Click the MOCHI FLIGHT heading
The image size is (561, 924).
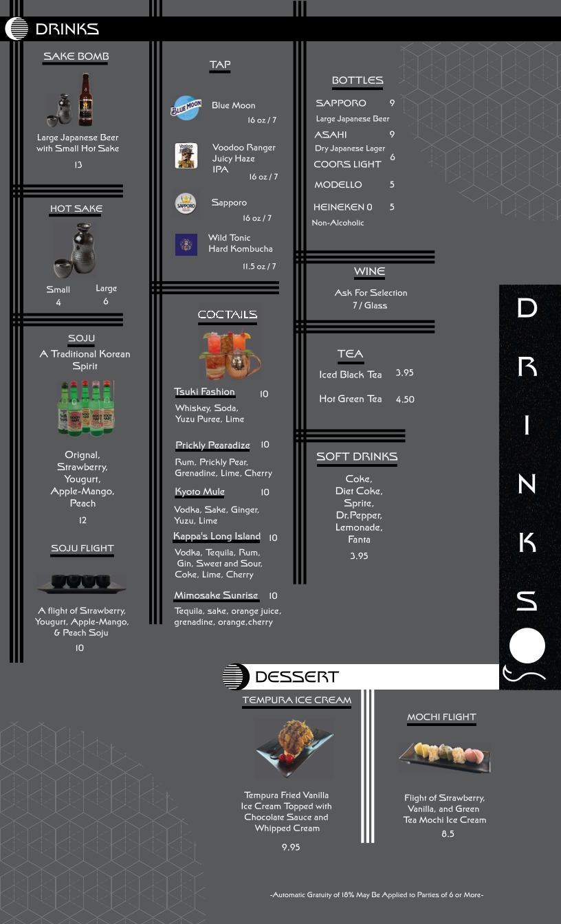(x=441, y=717)
